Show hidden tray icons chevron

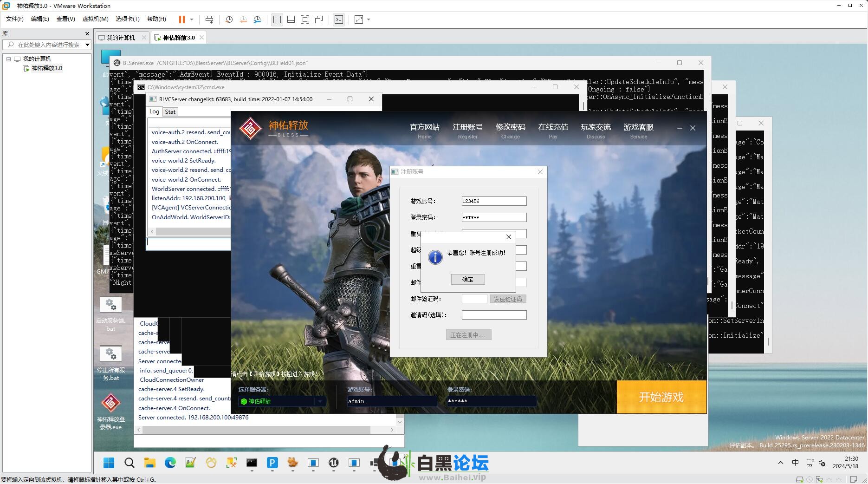(781, 463)
